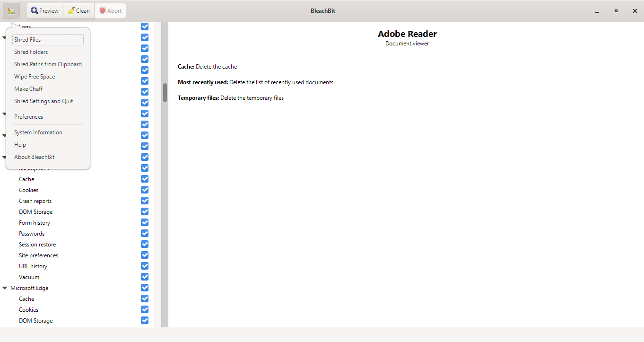Open About BleachBit menu entry
Image resolution: width=644 pixels, height=342 pixels.
pos(48,157)
